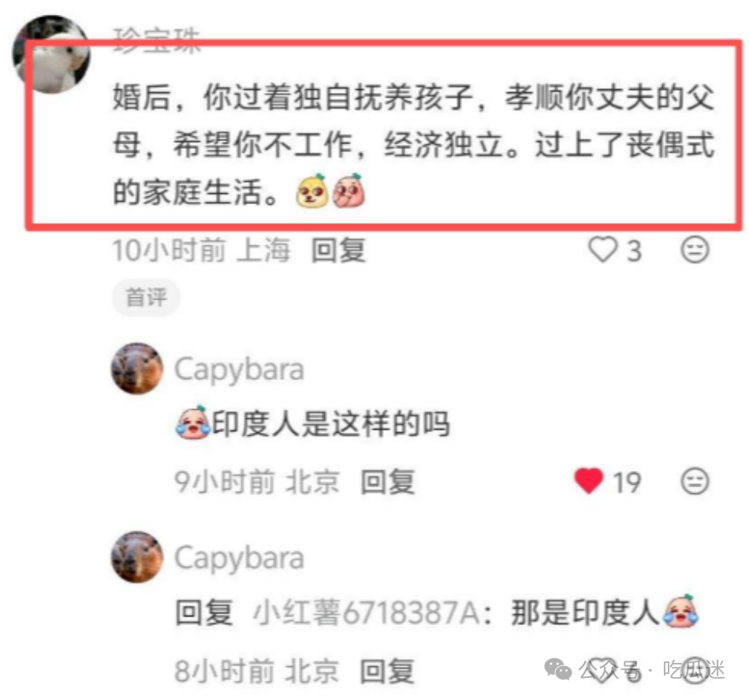The image size is (749, 700).
Task: Open the 珍宝珠 username profile
Action: pos(157,39)
